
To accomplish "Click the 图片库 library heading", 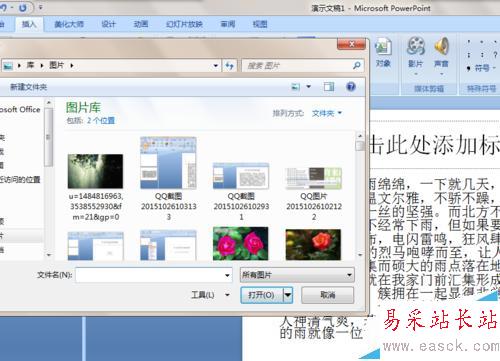I will click(x=83, y=107).
